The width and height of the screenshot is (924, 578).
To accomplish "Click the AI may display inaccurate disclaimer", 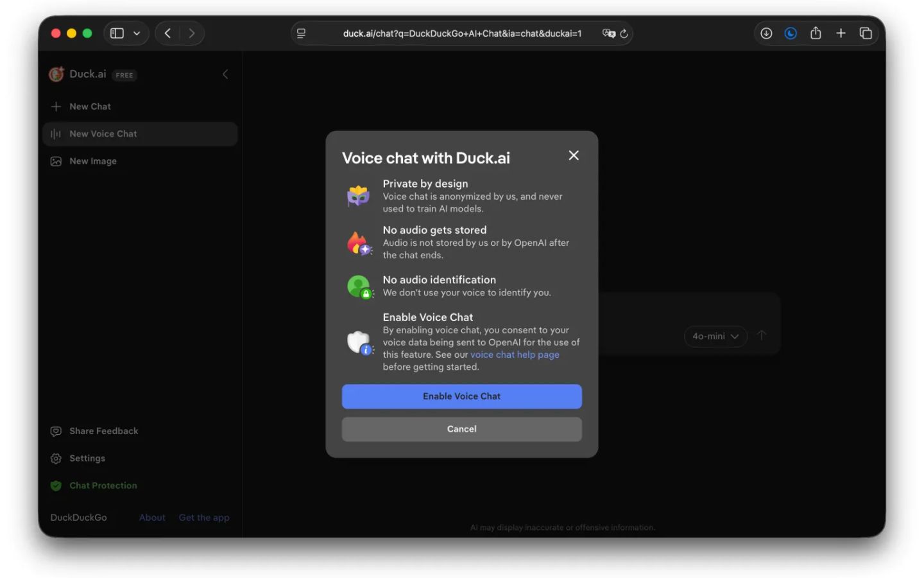I will (x=563, y=527).
